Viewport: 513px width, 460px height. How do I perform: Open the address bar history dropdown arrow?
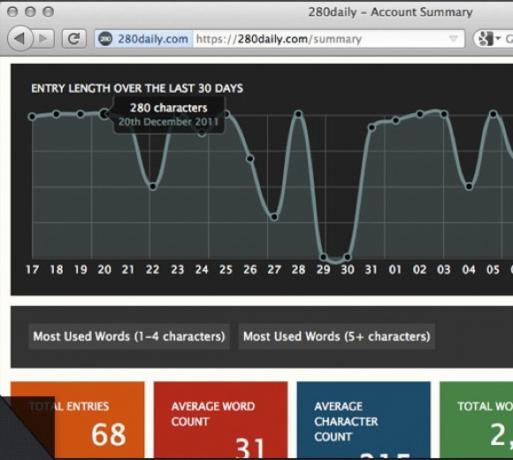click(x=453, y=39)
